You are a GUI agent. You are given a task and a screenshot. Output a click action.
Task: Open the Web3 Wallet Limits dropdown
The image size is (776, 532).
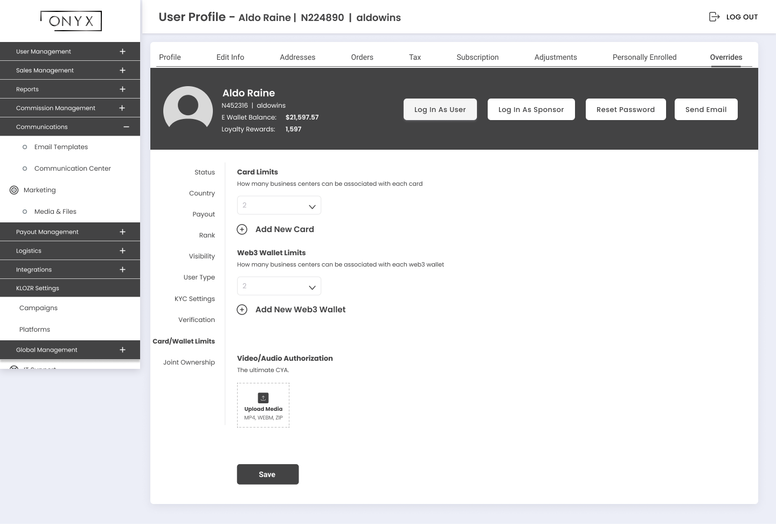pos(279,286)
